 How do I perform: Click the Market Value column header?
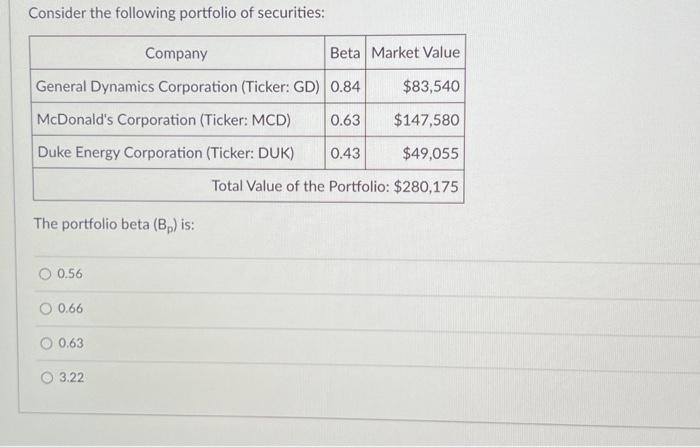click(416, 53)
